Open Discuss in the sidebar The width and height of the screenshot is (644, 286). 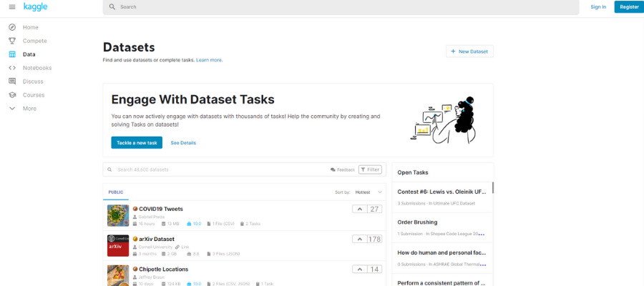click(33, 82)
